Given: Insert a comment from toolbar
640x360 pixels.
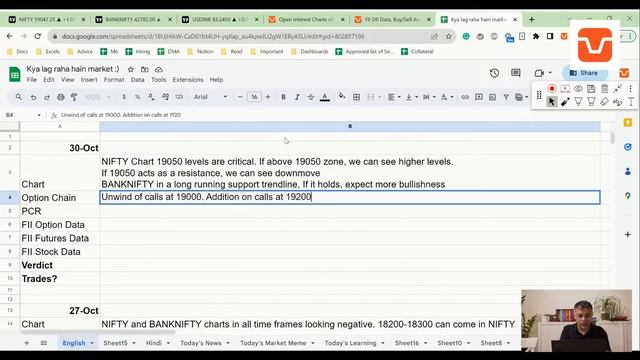Looking at the screenshot, I should click(x=479, y=97).
